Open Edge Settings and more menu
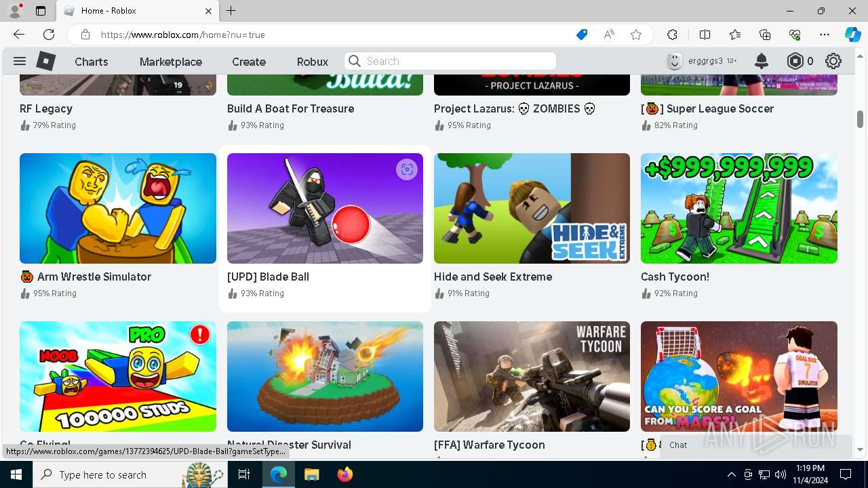The height and width of the screenshot is (488, 868). tap(825, 35)
